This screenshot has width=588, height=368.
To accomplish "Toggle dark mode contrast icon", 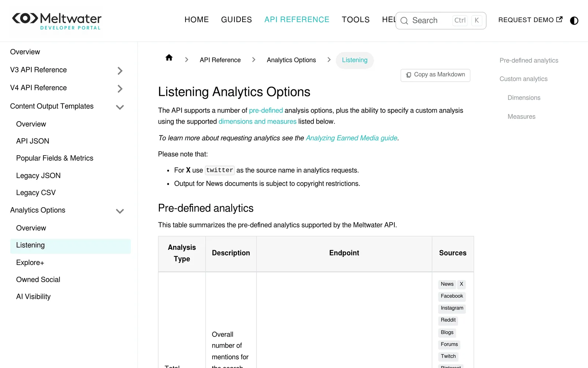I will pyautogui.click(x=574, y=21).
